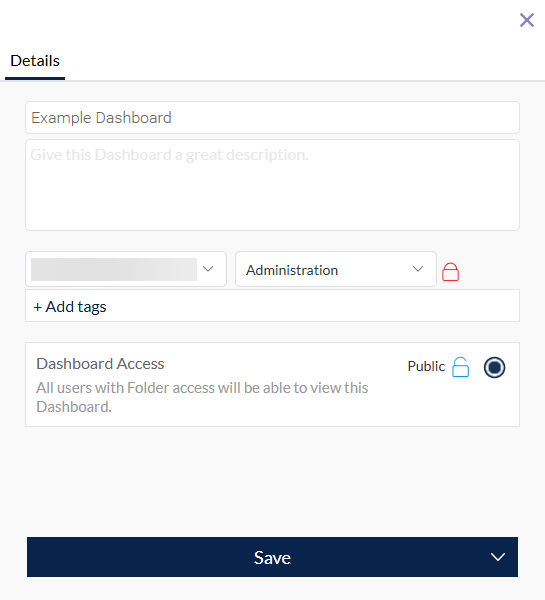Click the red locked padlock icon
This screenshot has width=545, height=600.
pyautogui.click(x=450, y=272)
